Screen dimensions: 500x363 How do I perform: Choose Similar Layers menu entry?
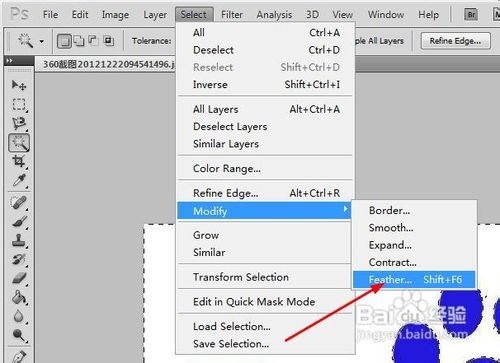[x=265, y=144]
